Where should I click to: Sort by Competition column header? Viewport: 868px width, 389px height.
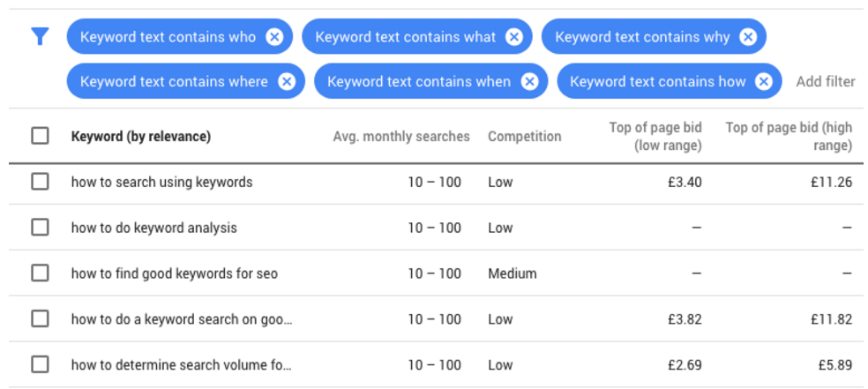pos(524,137)
